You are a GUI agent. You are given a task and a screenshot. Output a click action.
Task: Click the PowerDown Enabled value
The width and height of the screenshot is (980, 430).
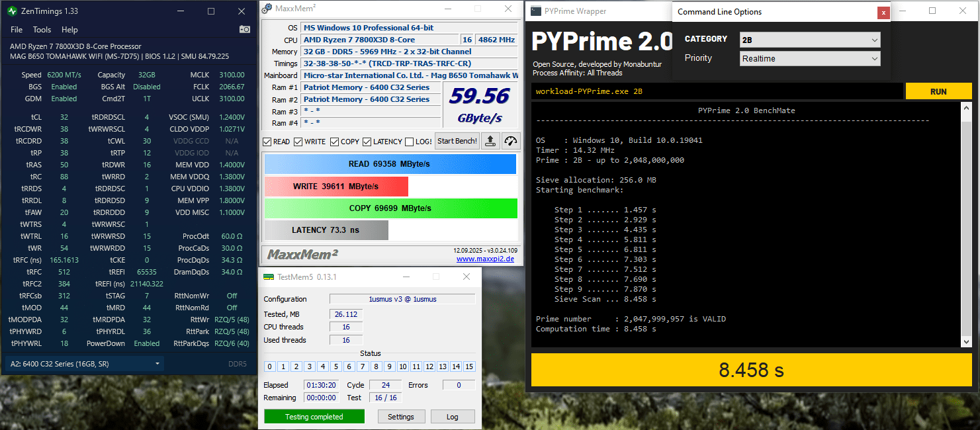(146, 343)
